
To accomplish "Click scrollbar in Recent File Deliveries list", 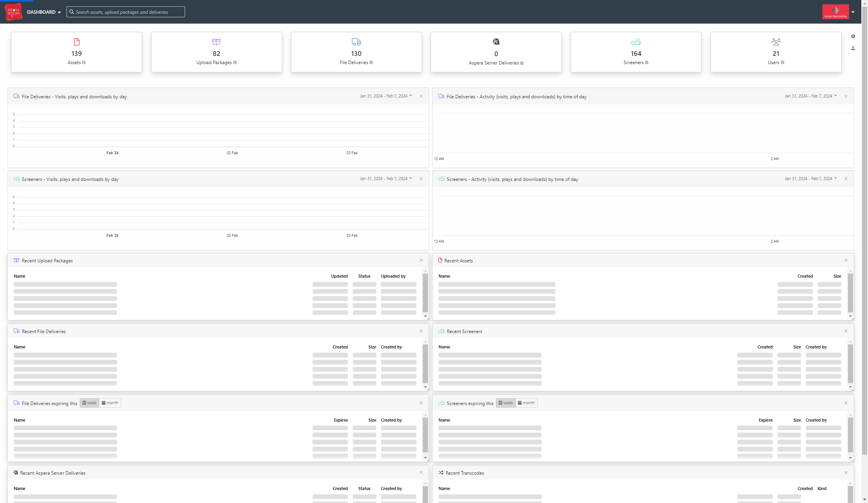I will (426, 364).
